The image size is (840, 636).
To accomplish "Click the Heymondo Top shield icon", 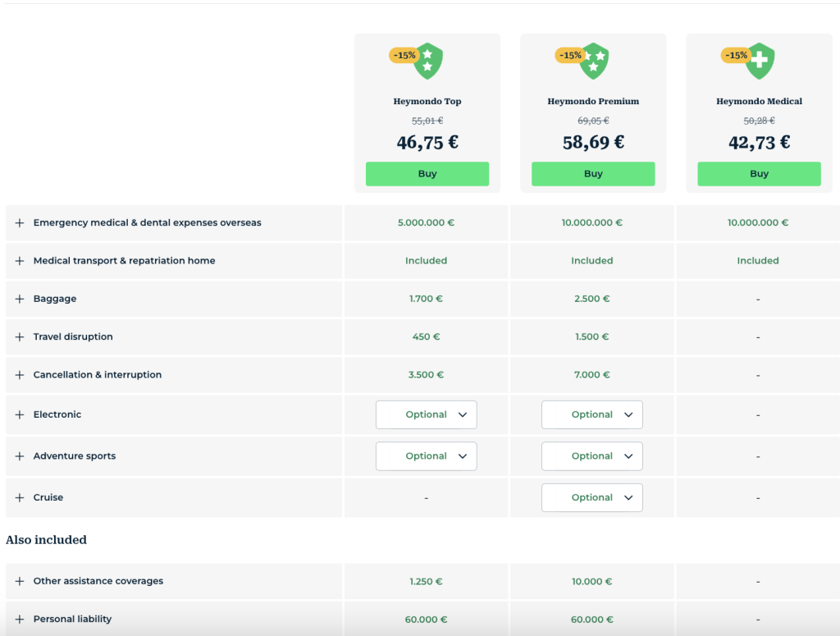I will (x=428, y=61).
